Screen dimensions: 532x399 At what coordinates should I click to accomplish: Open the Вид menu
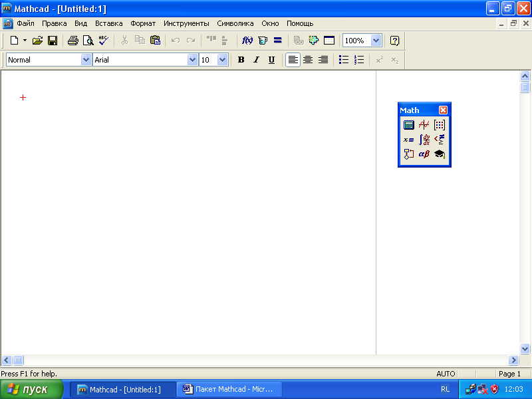pos(80,23)
